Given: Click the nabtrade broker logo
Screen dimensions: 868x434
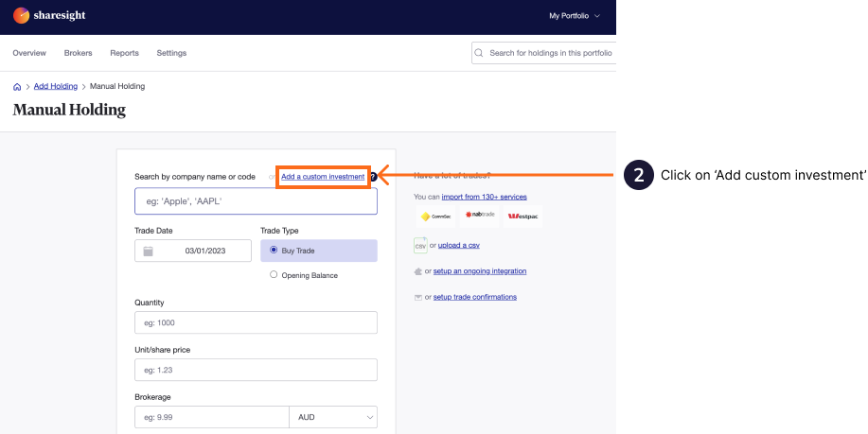Looking at the screenshot, I should point(479,216).
